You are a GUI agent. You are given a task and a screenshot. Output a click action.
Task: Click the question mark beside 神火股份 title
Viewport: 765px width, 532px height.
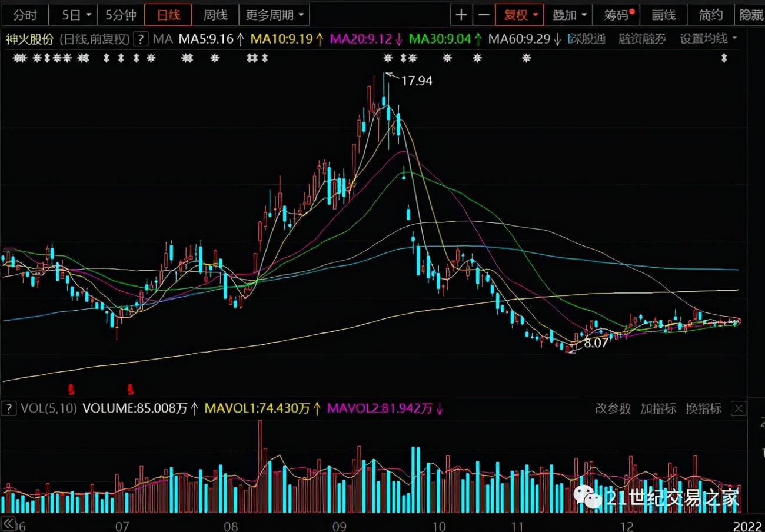click(x=141, y=39)
